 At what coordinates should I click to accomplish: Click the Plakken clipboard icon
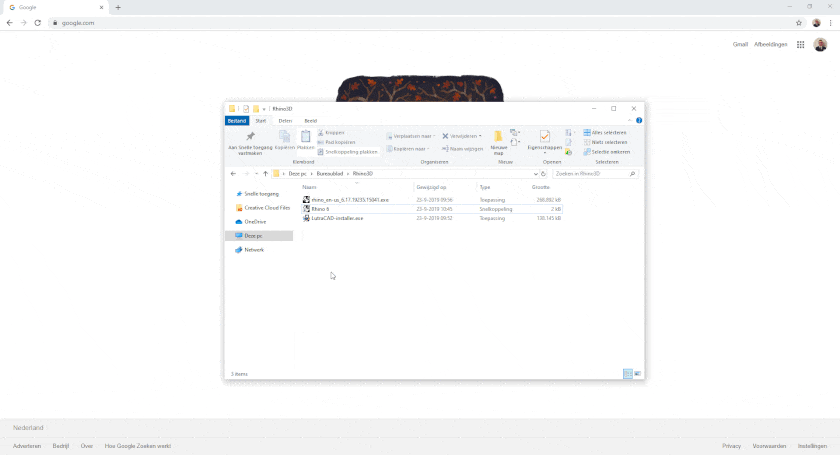coord(305,136)
